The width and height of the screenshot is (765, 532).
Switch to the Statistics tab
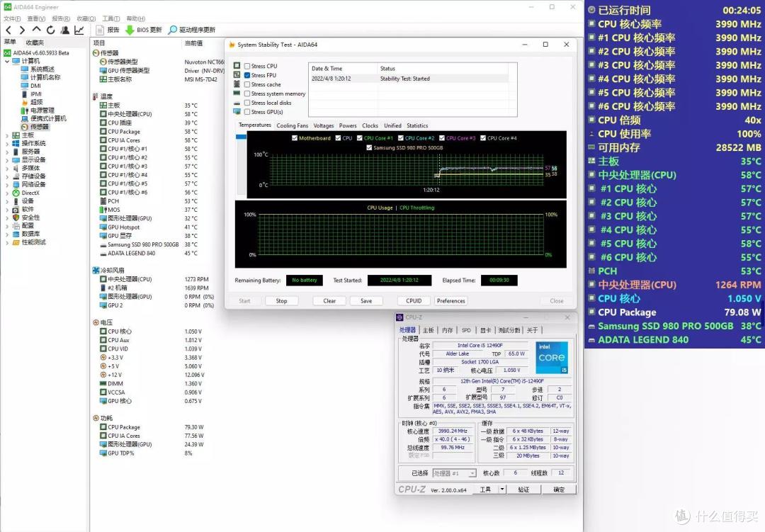point(417,125)
